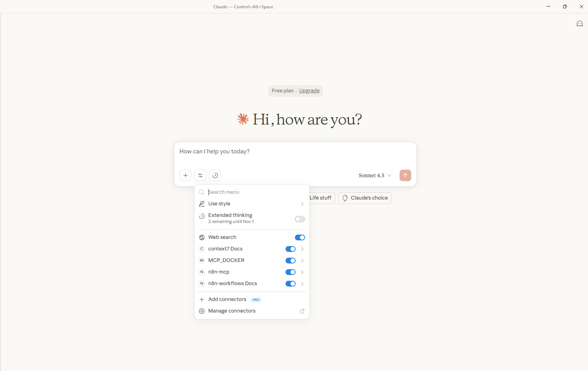Expand the Use style submenu chevron
This screenshot has width=588, height=371.
[x=302, y=204]
